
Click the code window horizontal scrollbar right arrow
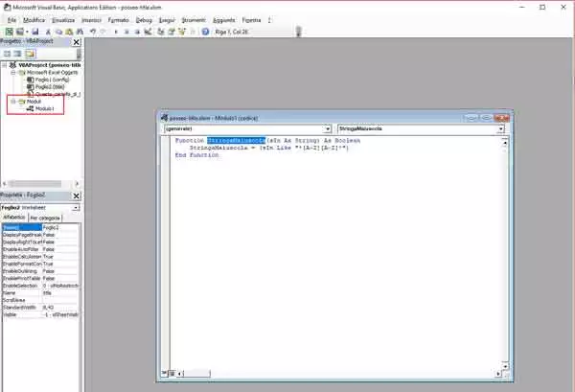point(498,374)
